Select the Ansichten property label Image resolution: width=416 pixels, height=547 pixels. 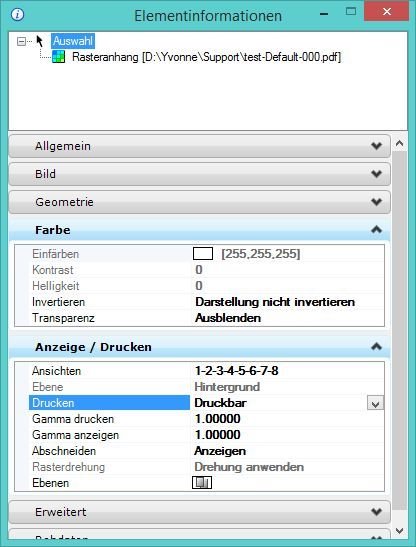pos(57,371)
